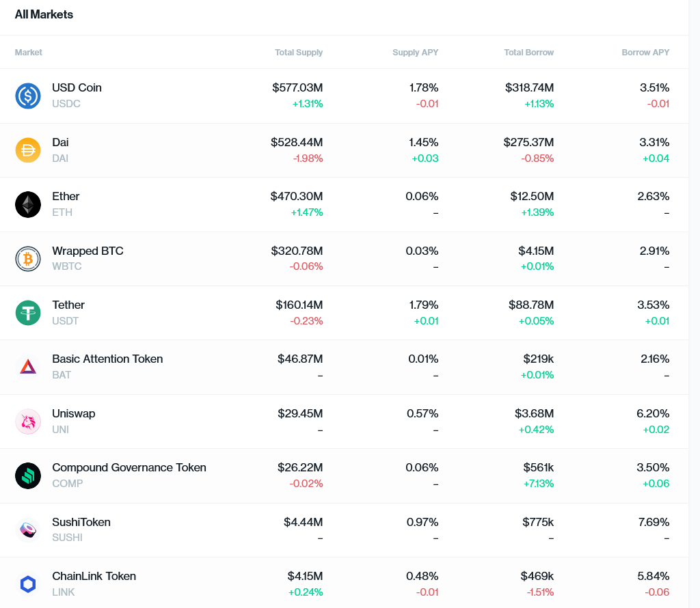
Task: Click Ether borrow APY 2.63%
Action: pyautogui.click(x=653, y=196)
